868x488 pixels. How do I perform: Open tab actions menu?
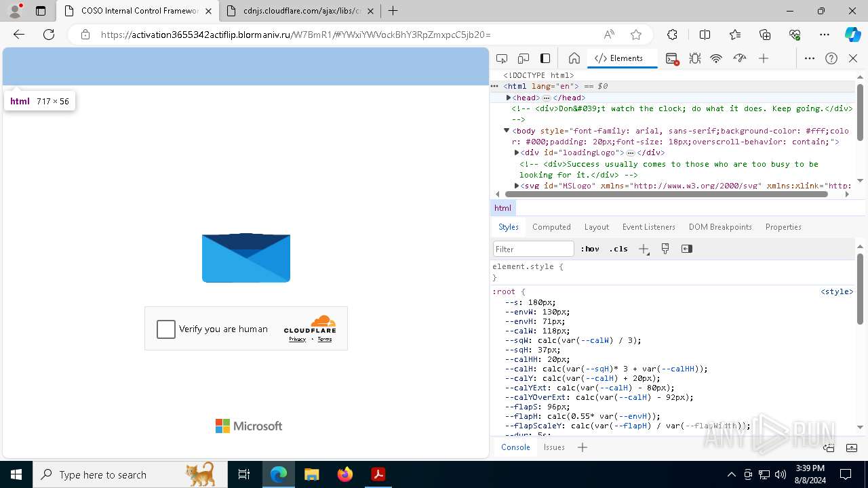40,11
